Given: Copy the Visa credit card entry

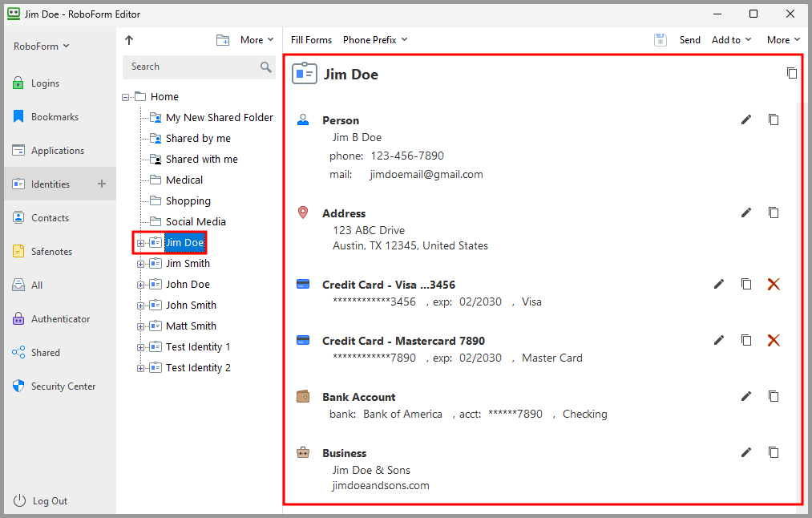Looking at the screenshot, I should (x=745, y=284).
